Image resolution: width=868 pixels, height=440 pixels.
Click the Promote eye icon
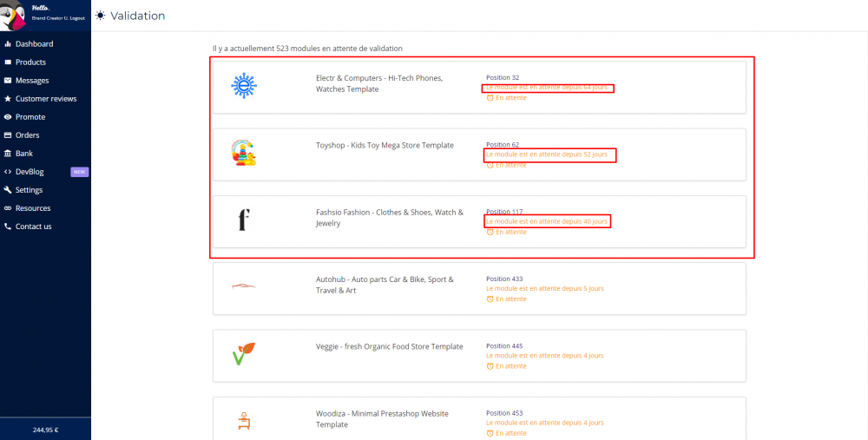8,117
